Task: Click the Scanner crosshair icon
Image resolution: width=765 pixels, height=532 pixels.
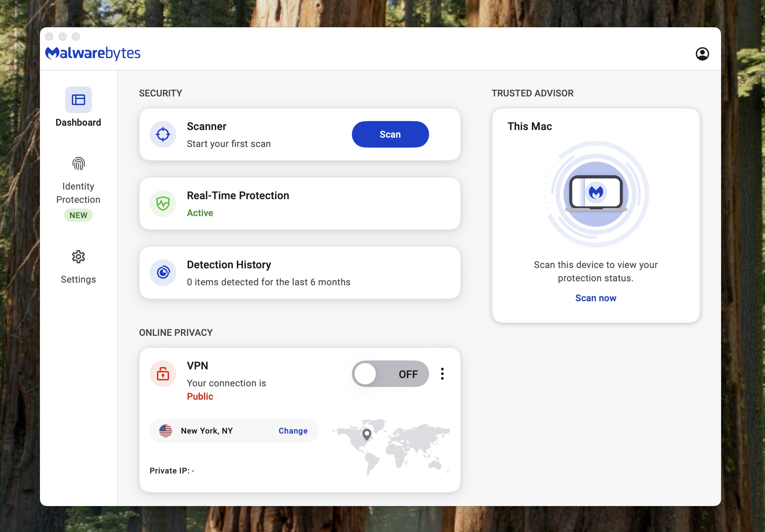Action: pyautogui.click(x=163, y=134)
